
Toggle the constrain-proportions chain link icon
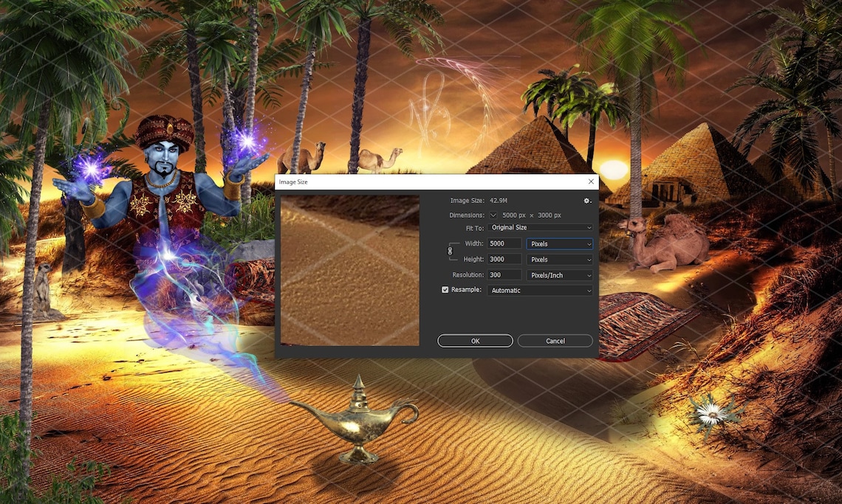(449, 251)
